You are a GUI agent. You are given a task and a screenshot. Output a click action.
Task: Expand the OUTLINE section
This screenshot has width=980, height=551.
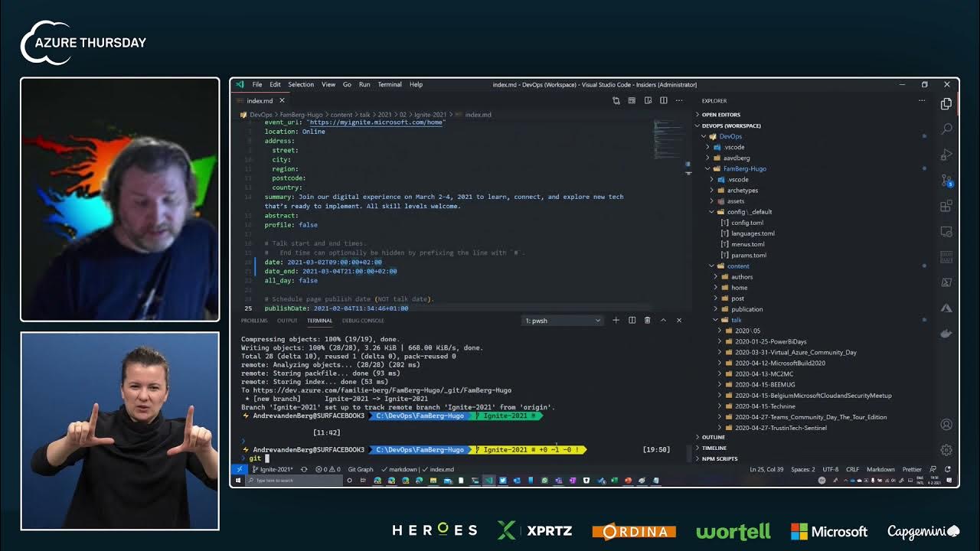point(714,437)
